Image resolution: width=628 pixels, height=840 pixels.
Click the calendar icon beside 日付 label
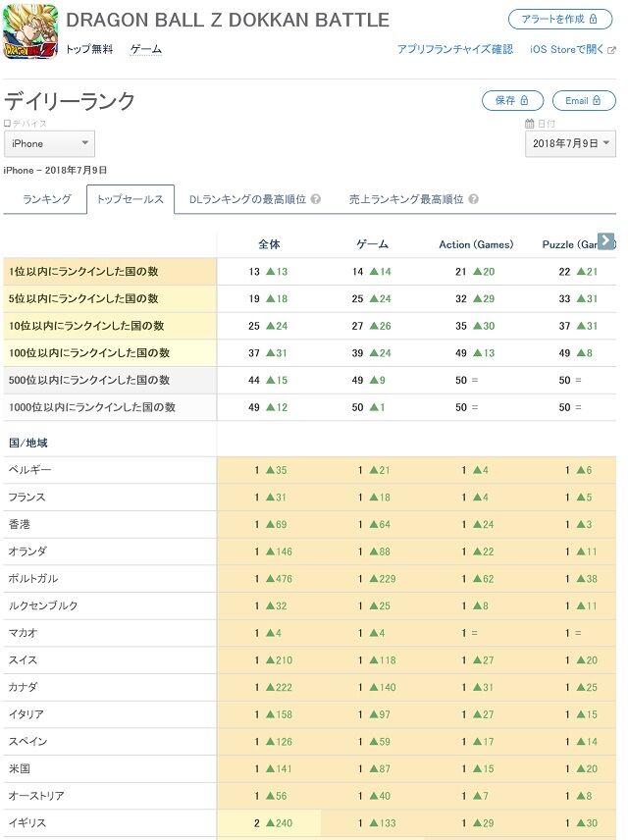pos(530,124)
